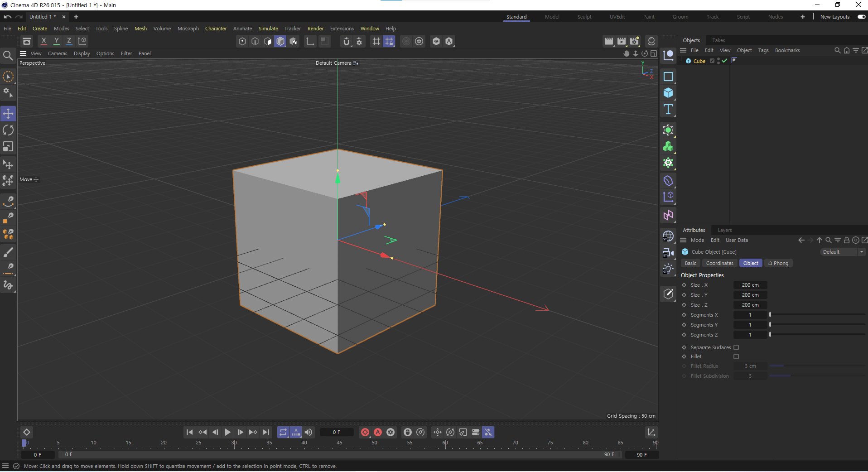This screenshot has width=868, height=472.
Task: Add new layout with plus icon
Action: [x=803, y=17]
